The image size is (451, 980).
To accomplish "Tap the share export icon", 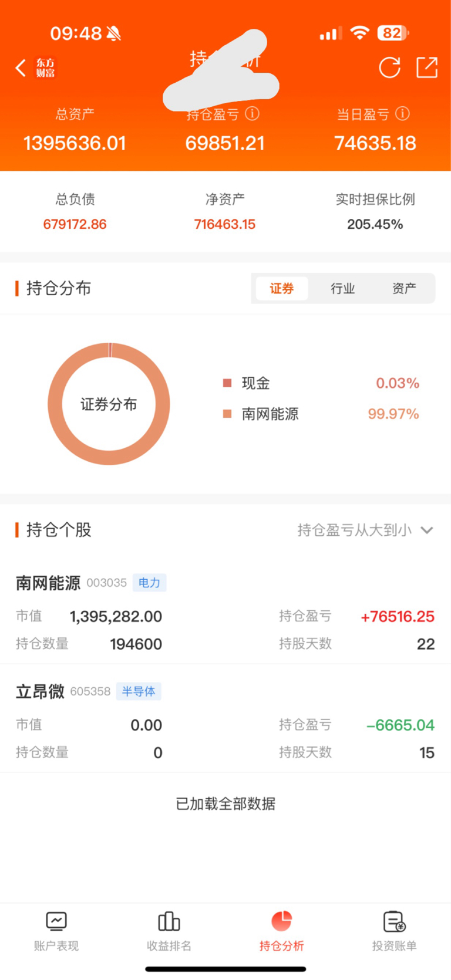I will 427,67.
